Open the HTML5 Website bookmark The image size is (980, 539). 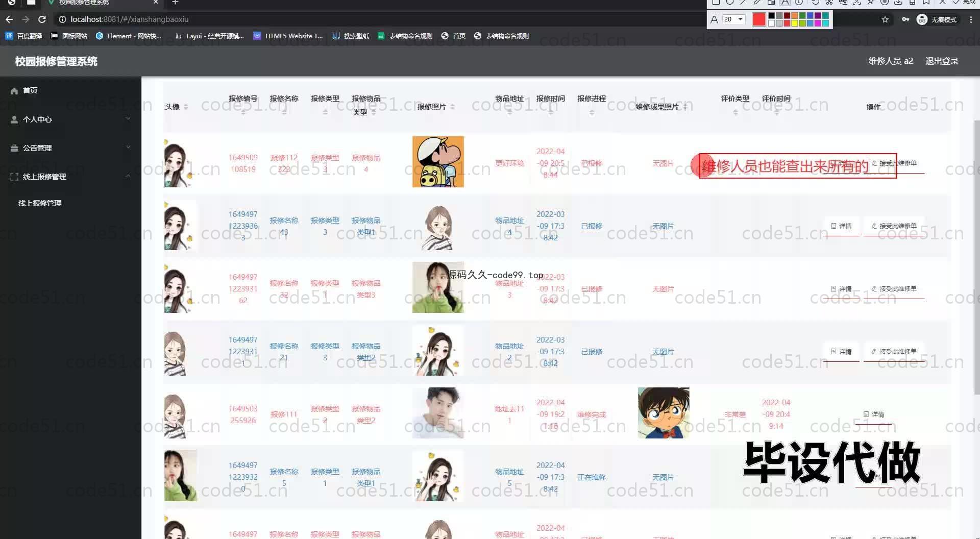288,36
